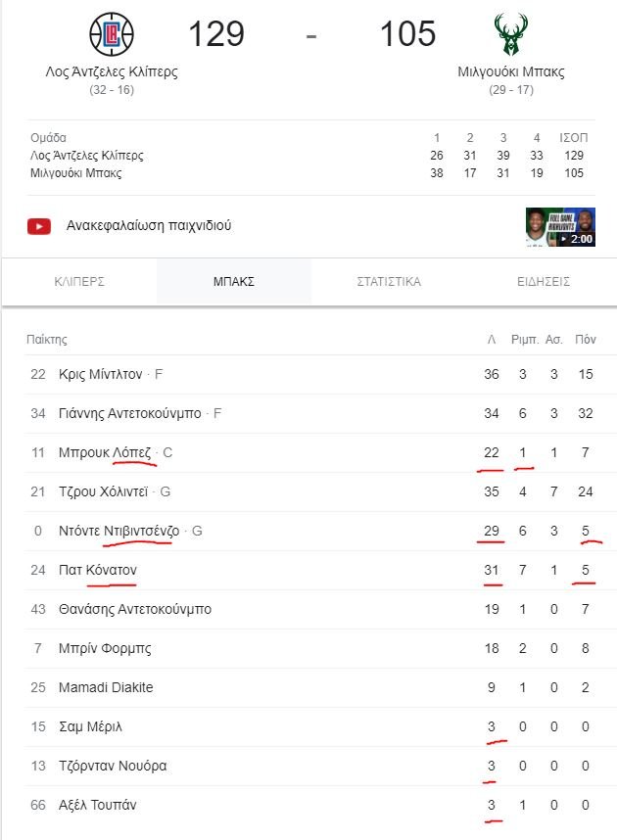Click the Milwaukee Bucks deer logo

pos(511,33)
